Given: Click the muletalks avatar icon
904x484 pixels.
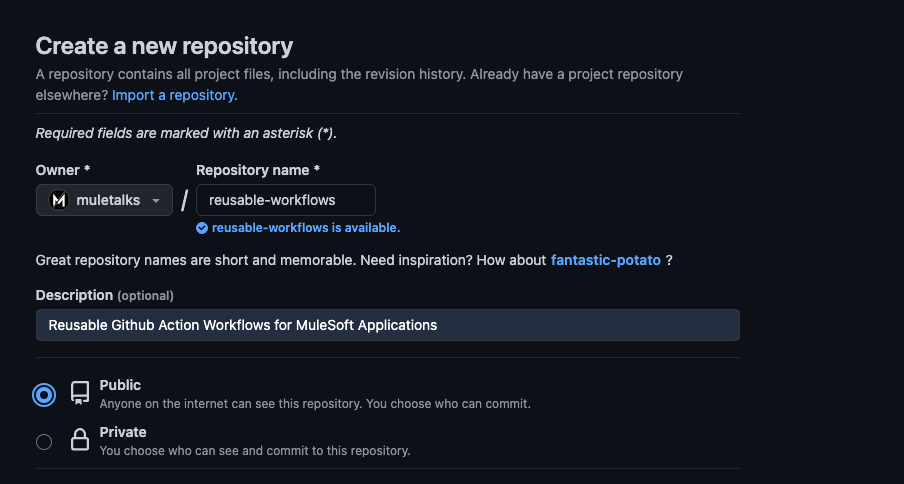Looking at the screenshot, I should pyautogui.click(x=59, y=200).
